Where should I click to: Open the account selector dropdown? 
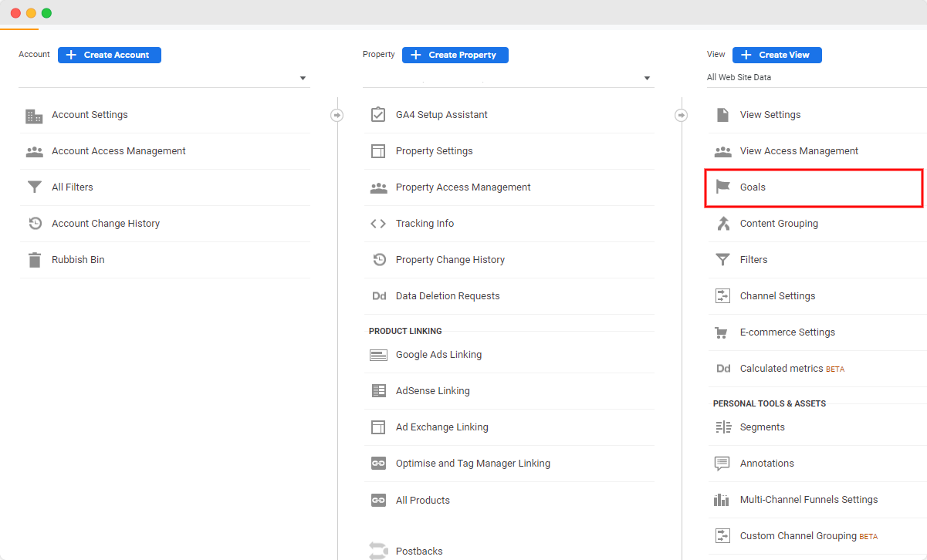(303, 78)
